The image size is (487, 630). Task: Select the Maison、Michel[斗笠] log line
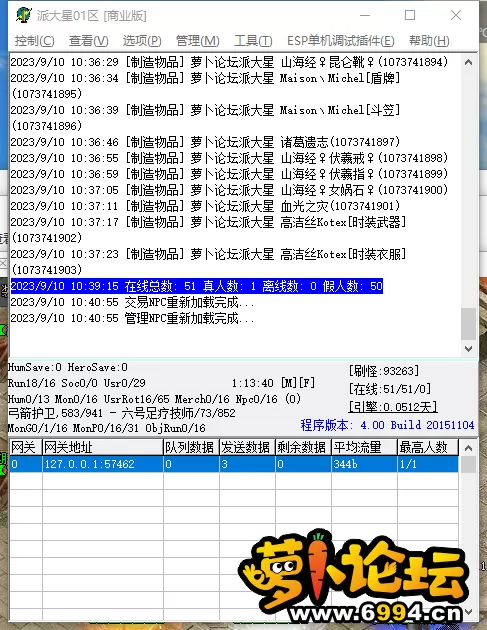click(205, 118)
